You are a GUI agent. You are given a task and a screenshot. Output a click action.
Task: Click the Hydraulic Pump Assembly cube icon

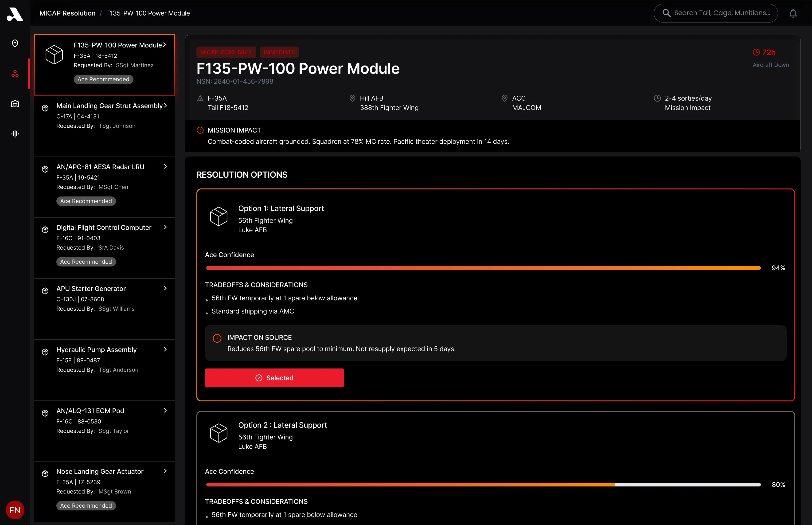click(45, 352)
